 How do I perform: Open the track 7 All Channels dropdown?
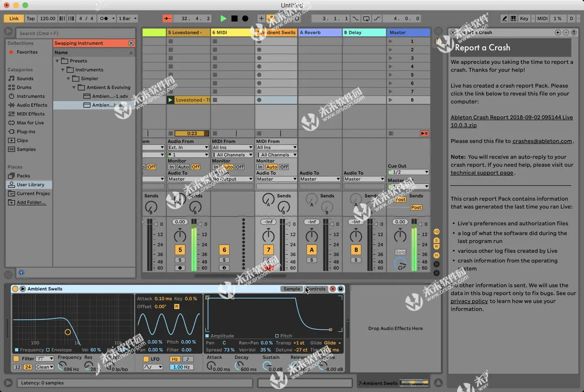pos(277,155)
